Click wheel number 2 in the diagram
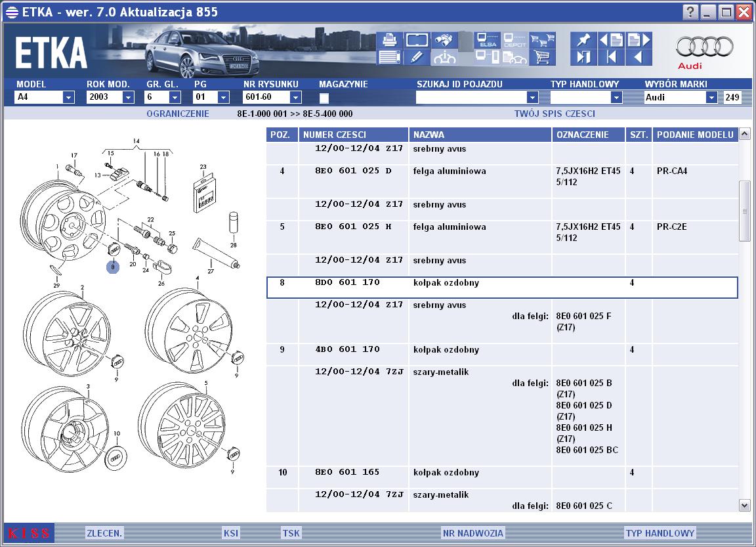 click(x=66, y=334)
